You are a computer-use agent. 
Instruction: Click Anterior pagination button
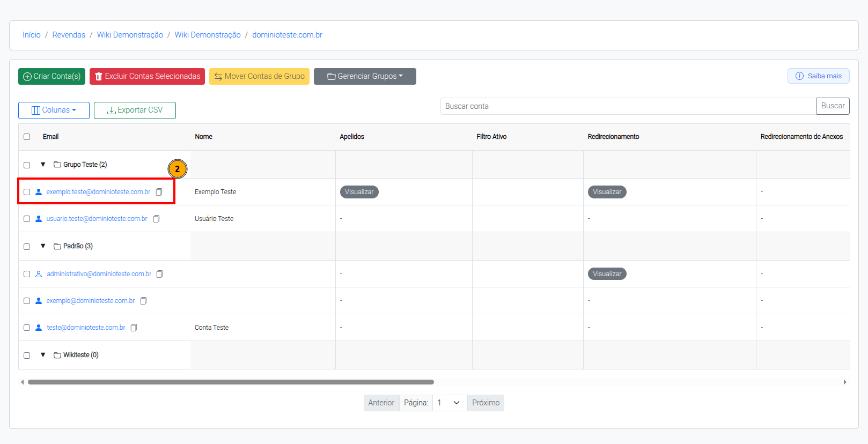381,403
